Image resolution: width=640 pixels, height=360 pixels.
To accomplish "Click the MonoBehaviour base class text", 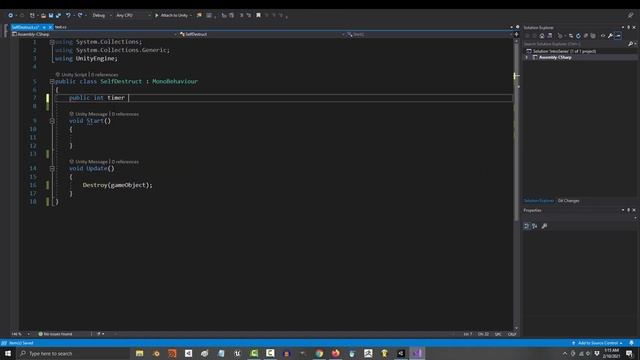I will tap(175, 81).
